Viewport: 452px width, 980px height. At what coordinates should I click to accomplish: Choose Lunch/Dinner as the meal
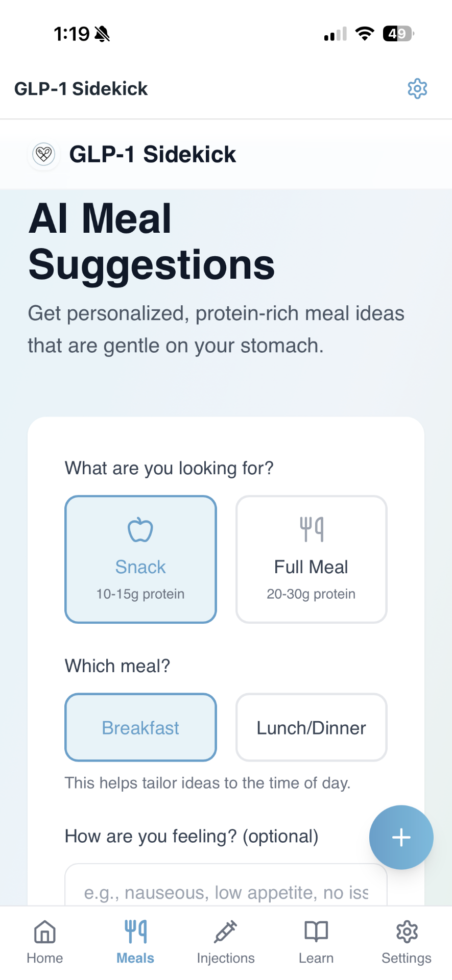point(311,727)
